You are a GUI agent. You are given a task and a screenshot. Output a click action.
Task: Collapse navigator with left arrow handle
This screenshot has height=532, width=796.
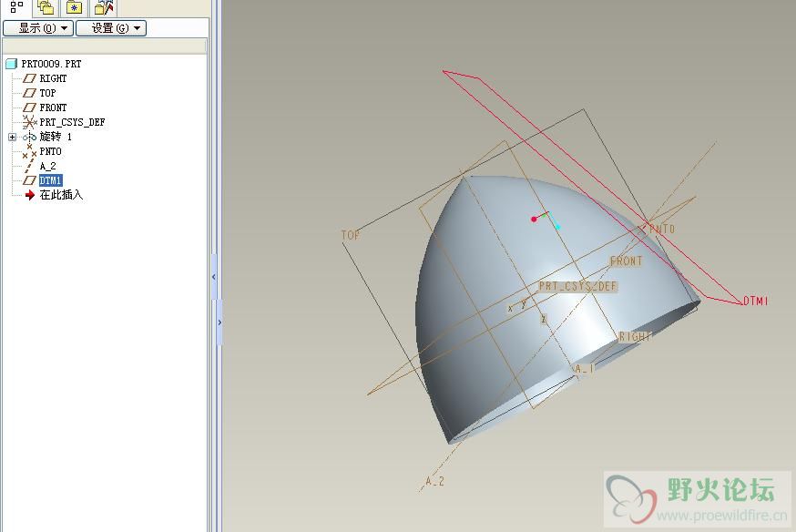(x=214, y=277)
